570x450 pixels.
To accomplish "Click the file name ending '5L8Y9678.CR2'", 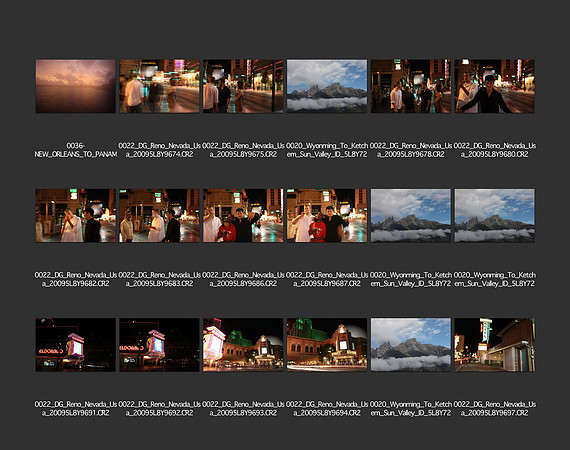I will pos(411,150).
